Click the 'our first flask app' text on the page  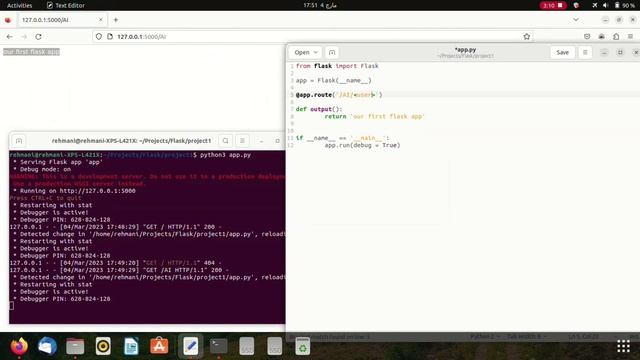[x=31, y=52]
